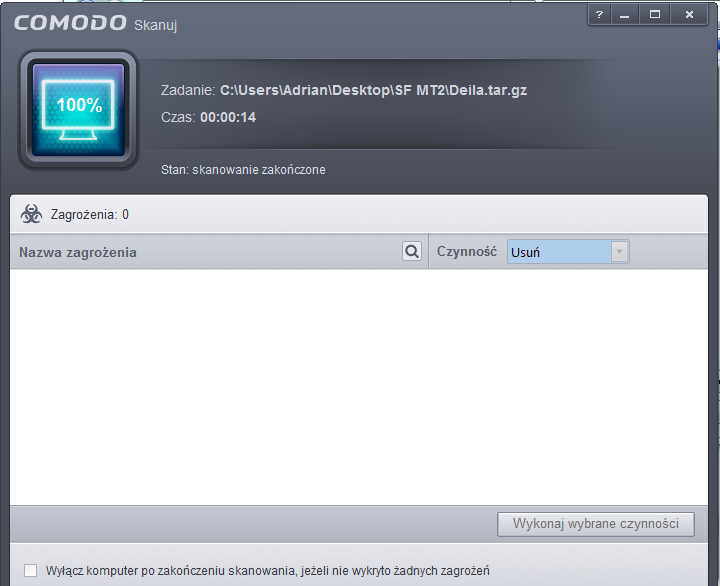This screenshot has width=720, height=586.
Task: Click the 100% scan progress monitor icon
Action: click(79, 110)
